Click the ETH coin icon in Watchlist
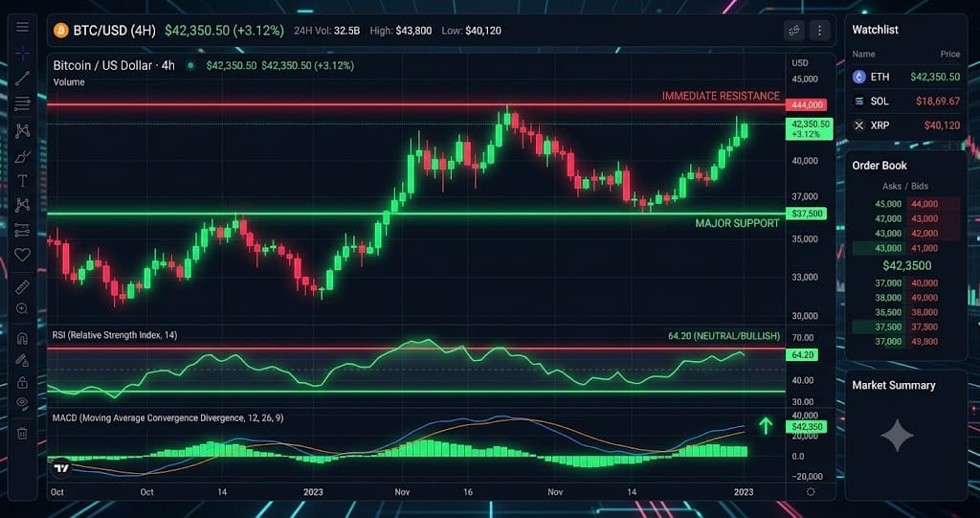Image resolution: width=980 pixels, height=518 pixels. [x=859, y=77]
